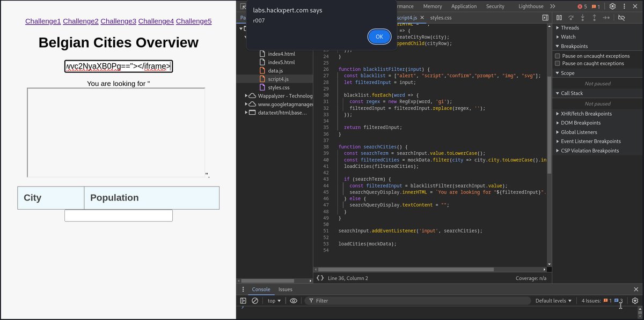
Task: Switch to the Lighthouse tab
Action: tap(531, 6)
